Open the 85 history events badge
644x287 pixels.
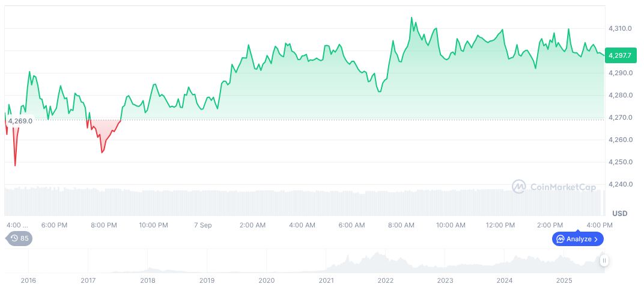click(x=19, y=238)
